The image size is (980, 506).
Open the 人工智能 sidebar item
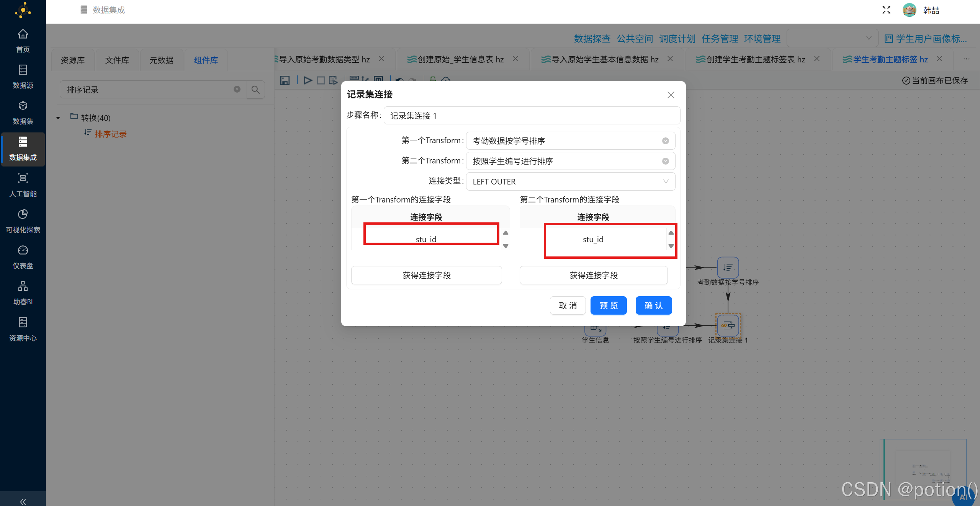pos(23,185)
